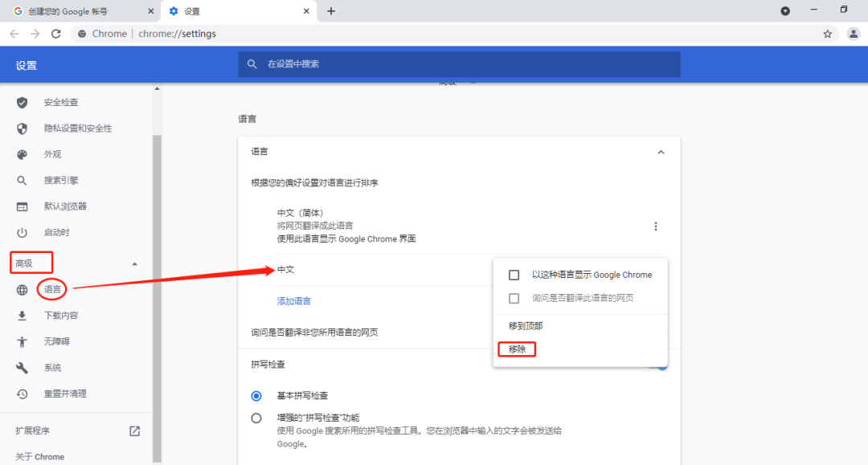Click the 在设置中搜索 search field
This screenshot has height=465, width=868.
click(x=459, y=63)
